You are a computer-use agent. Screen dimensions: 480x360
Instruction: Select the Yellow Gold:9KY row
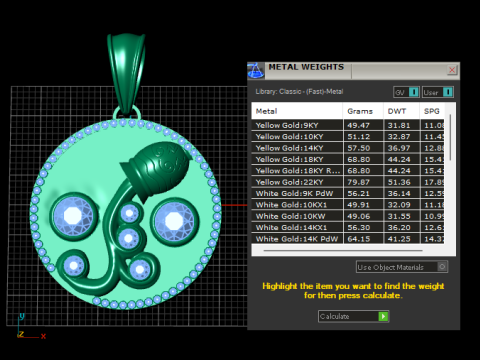click(348, 125)
